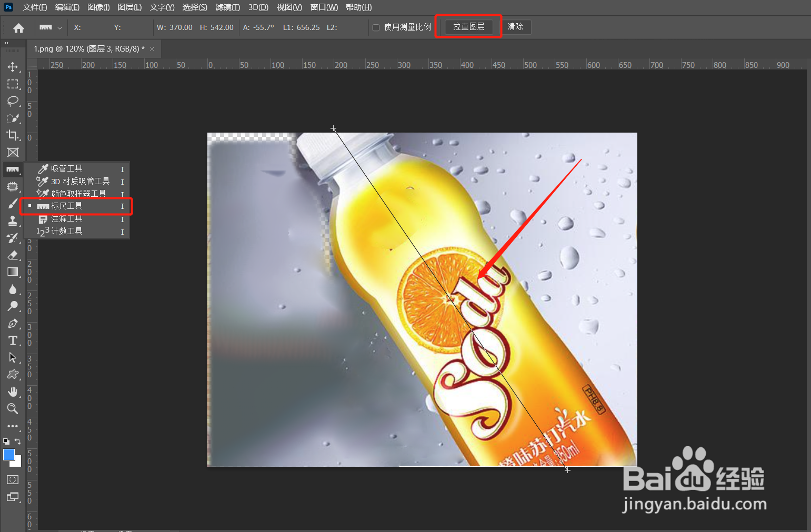The width and height of the screenshot is (811, 532).
Task: Open the 窗口(W) menu
Action: [x=324, y=7]
